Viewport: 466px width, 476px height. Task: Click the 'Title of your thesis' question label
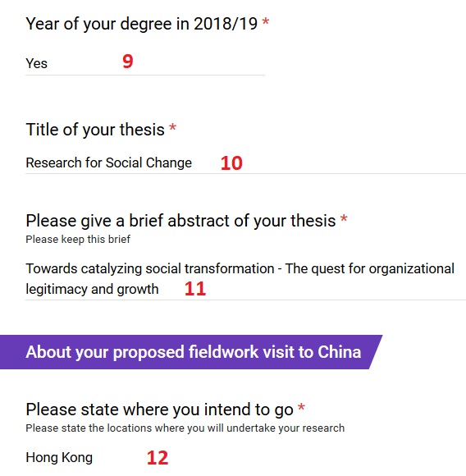click(x=95, y=130)
